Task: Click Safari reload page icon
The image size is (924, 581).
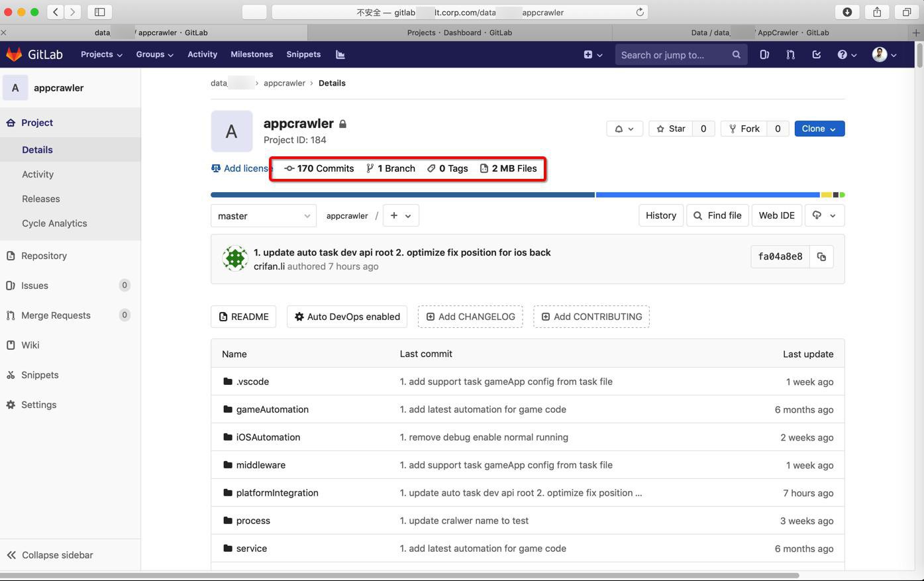Action: [640, 12]
